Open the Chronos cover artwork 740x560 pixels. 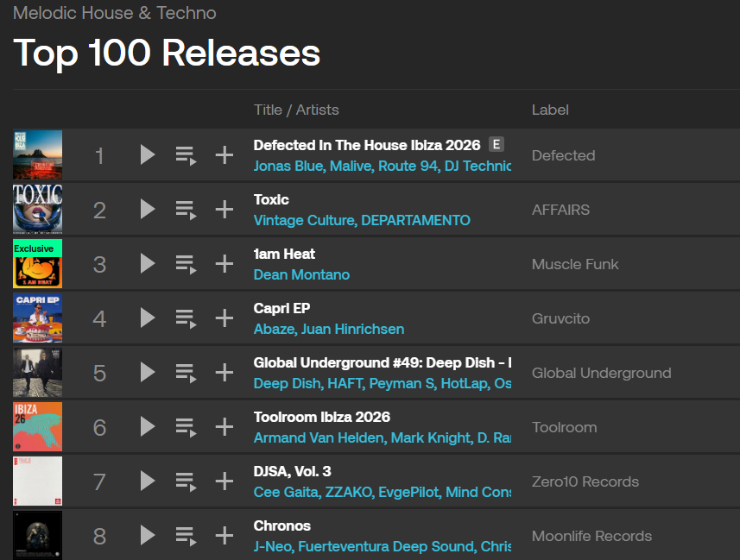37,536
